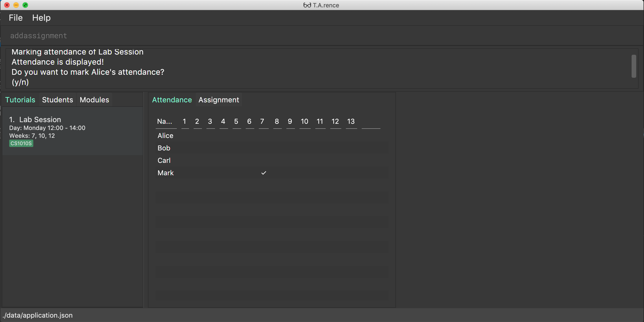Click the week 8 column header

pos(277,121)
